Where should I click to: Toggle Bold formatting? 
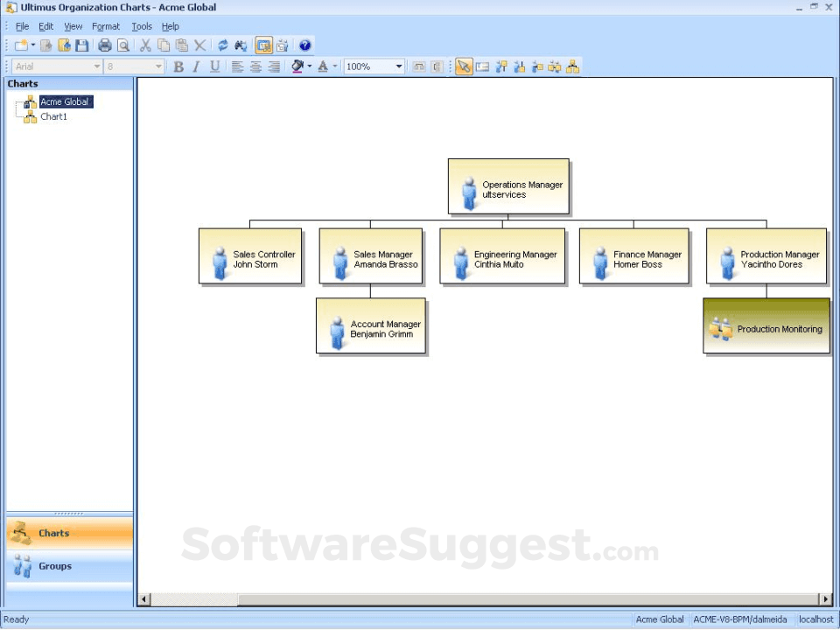click(x=178, y=66)
